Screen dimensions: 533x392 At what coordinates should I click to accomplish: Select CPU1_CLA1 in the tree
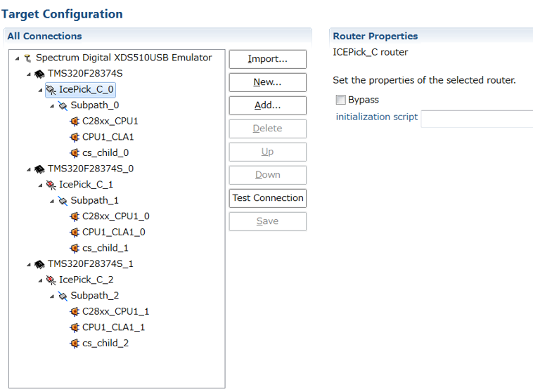[108, 137]
